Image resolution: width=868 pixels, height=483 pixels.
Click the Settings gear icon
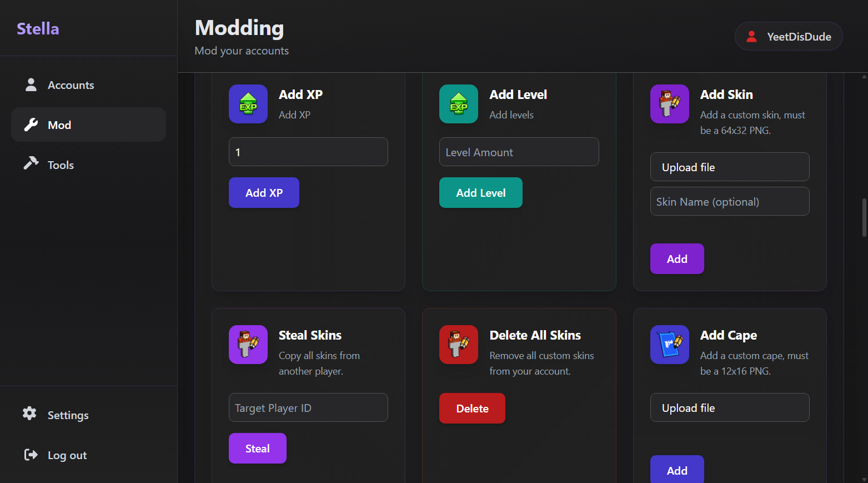click(29, 414)
